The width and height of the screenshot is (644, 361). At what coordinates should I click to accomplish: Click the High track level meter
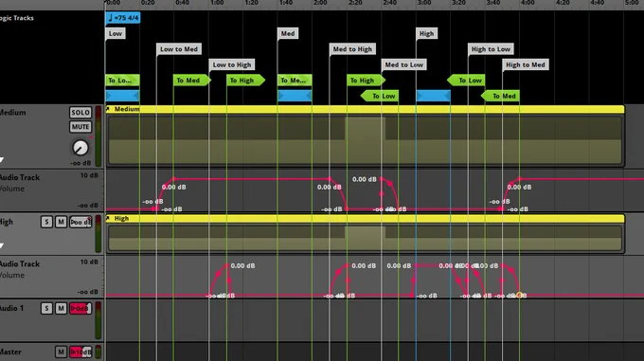coord(98,234)
